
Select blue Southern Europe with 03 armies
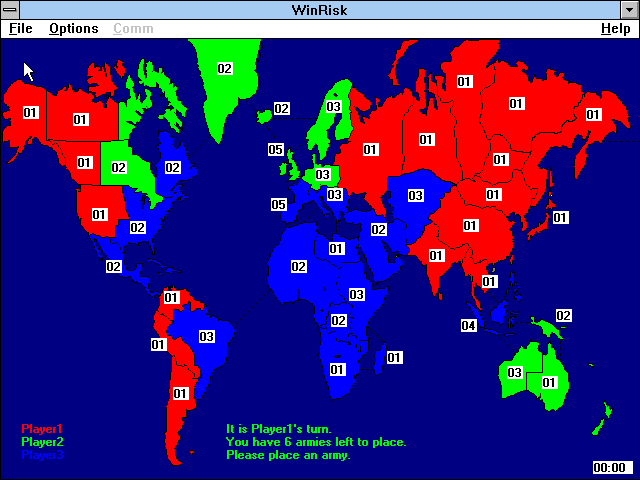tap(334, 194)
